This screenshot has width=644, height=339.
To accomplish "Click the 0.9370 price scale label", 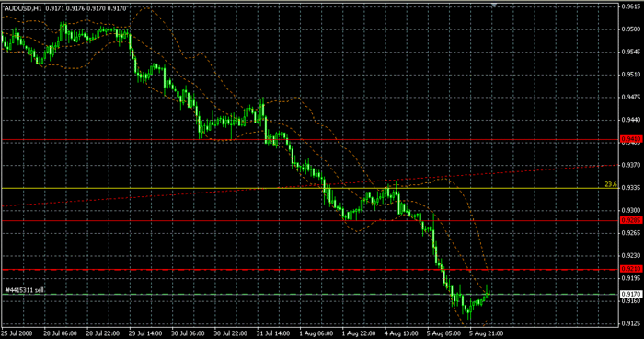I will click(631, 165).
